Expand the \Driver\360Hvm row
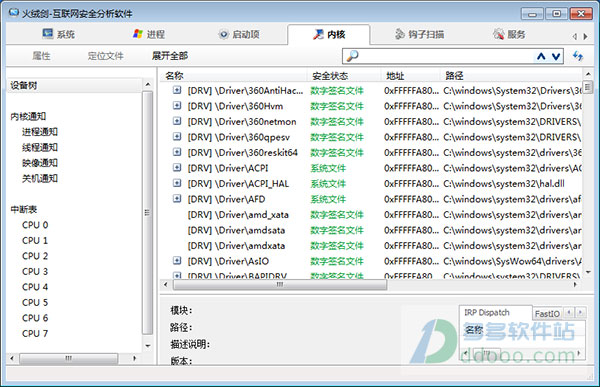 point(177,105)
